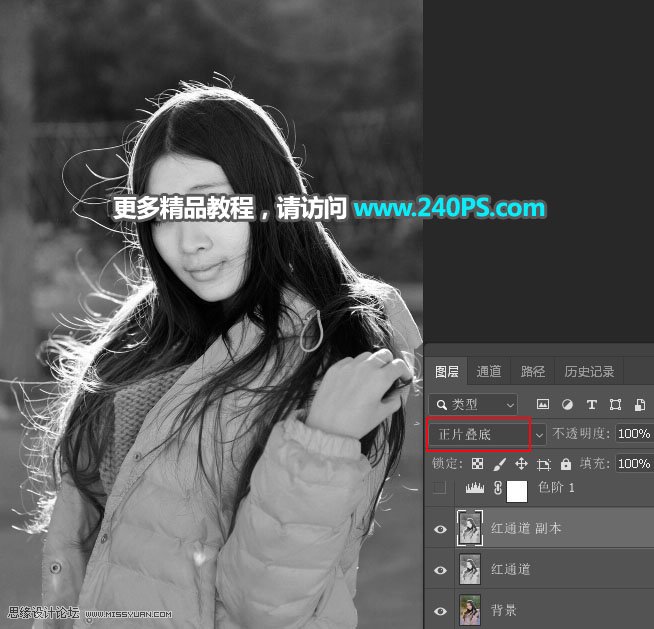Filter for adjustment layers icon
Viewport: 654px width, 629px height.
click(x=567, y=405)
